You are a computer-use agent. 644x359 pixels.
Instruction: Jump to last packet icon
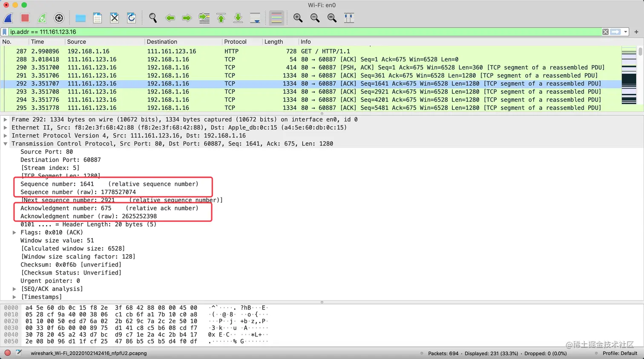click(x=238, y=18)
